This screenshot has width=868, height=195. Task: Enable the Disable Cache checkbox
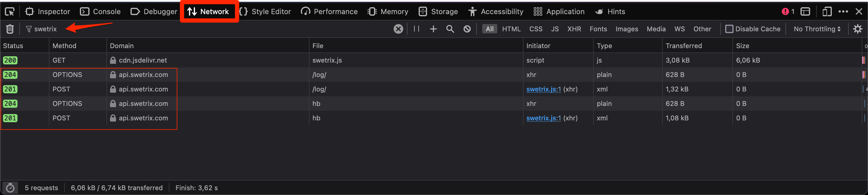pyautogui.click(x=729, y=29)
